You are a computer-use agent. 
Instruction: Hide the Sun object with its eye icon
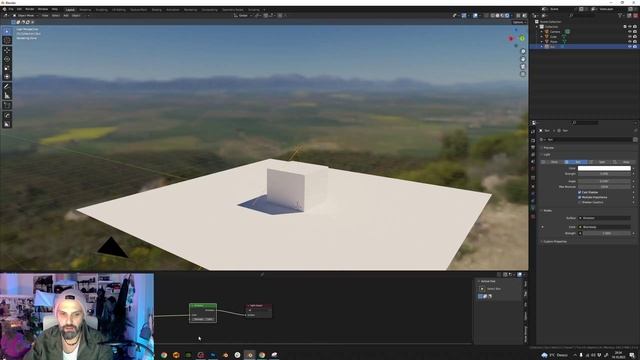[630, 47]
